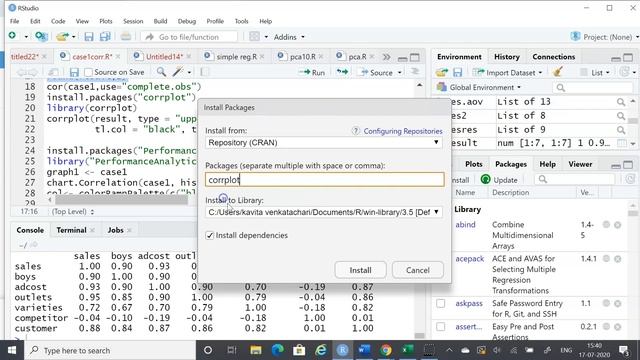View the es.aov object with magnifier
Viewport: 640px width, 360px height.
click(x=621, y=102)
